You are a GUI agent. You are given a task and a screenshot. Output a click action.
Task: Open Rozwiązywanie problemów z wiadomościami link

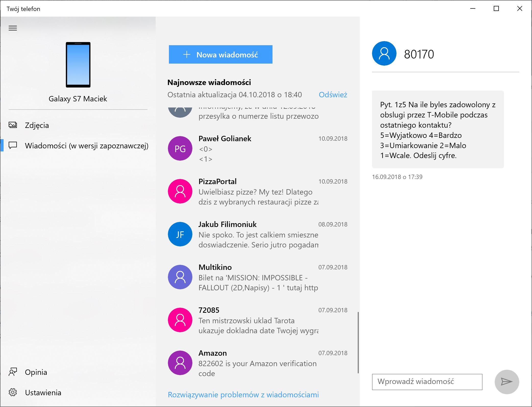[x=243, y=394]
